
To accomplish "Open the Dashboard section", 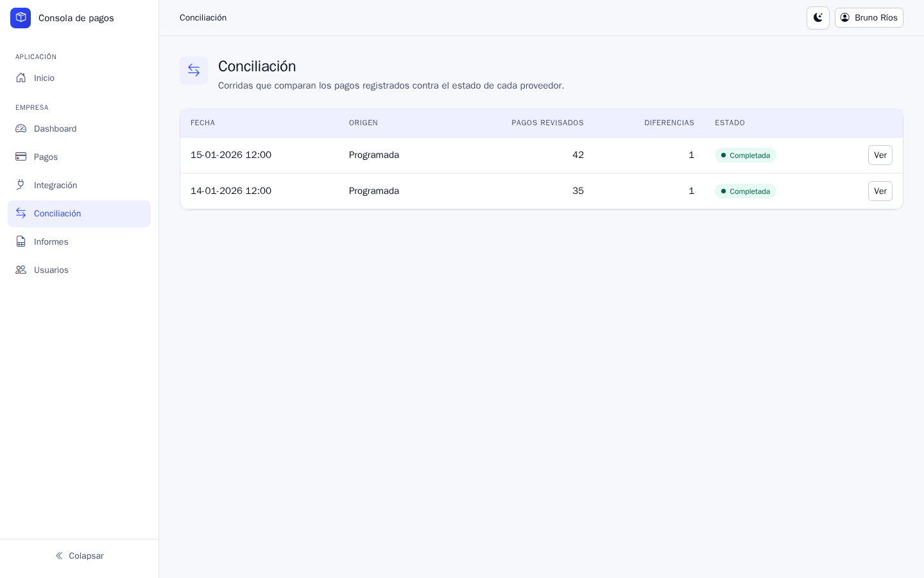I will 80,128.
